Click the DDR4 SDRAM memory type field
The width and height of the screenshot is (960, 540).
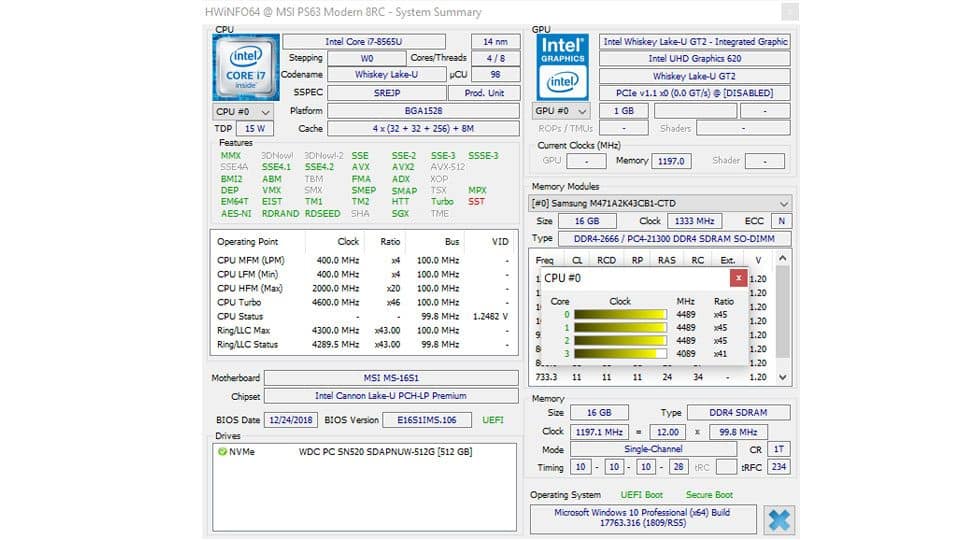738,413
